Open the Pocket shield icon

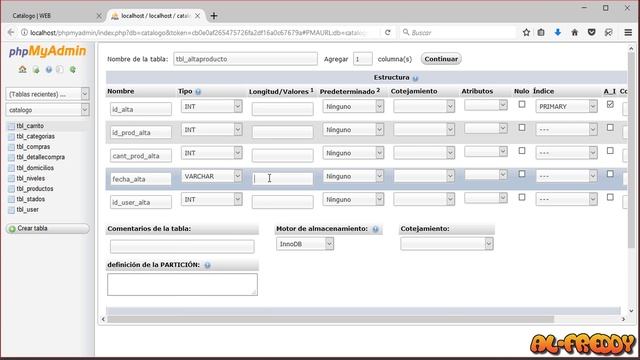click(x=591, y=32)
